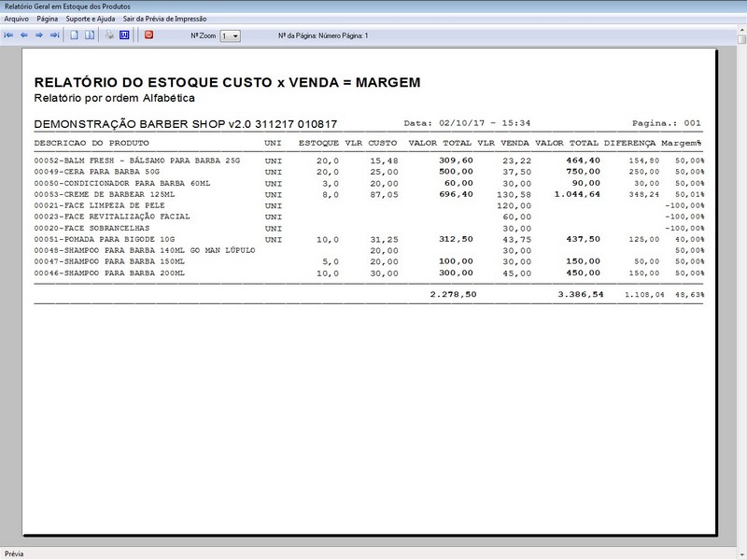This screenshot has height=560, width=747.
Task: Click the scrollbar up arrow
Action: [x=741, y=31]
